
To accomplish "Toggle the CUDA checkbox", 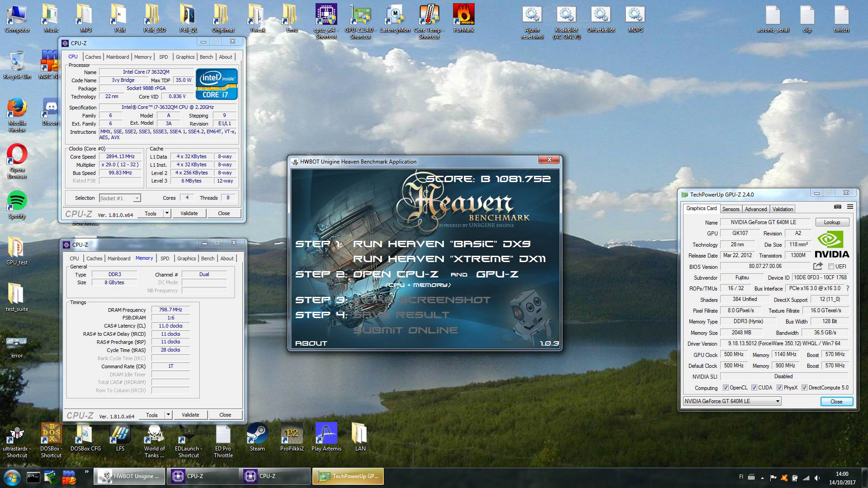I will click(x=754, y=388).
